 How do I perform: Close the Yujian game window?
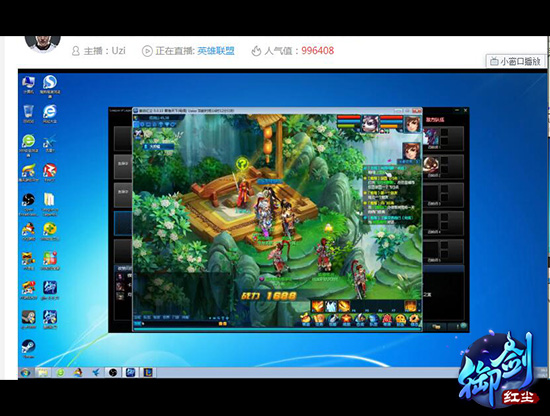click(417, 111)
